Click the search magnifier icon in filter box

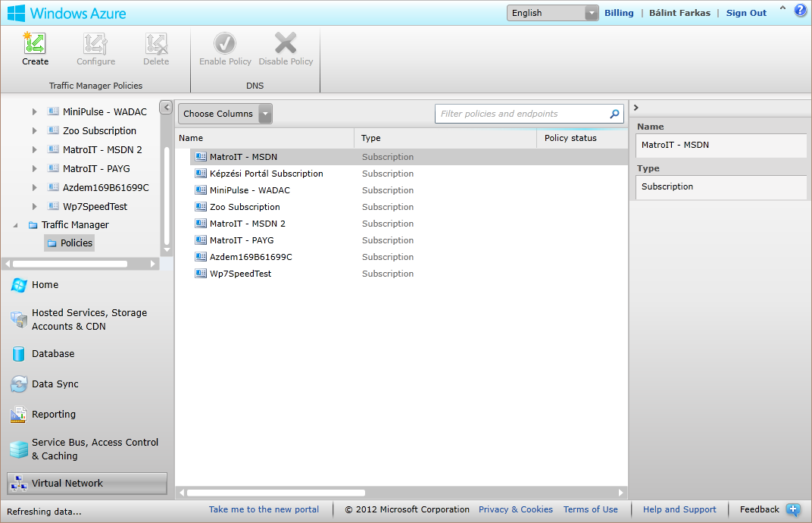click(x=614, y=114)
